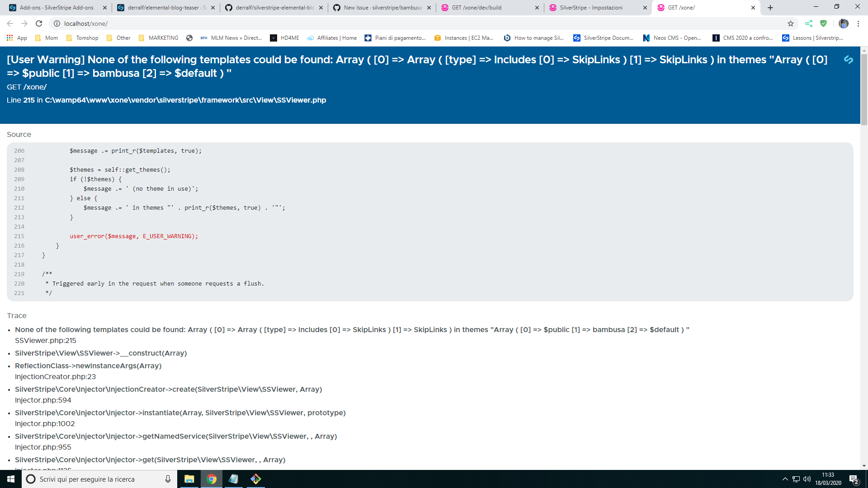Bookmark the page via the star icon
Viewport: 868px width, 488px height.
click(791, 23)
